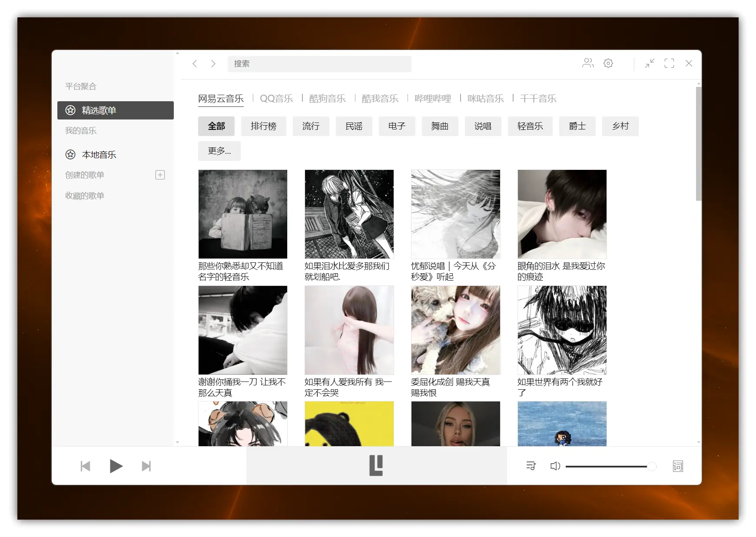Click the 委屈化成剑 赐我天真赐我恨 title
Viewport: 756px width, 537px height.
451,387
